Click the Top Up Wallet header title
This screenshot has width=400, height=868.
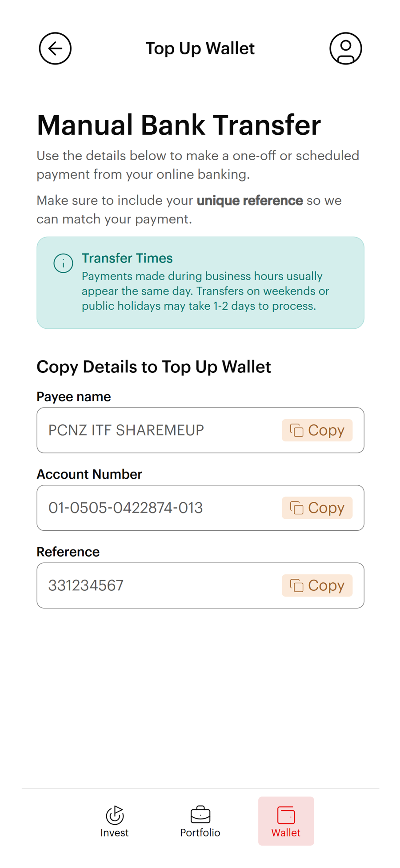tap(200, 48)
